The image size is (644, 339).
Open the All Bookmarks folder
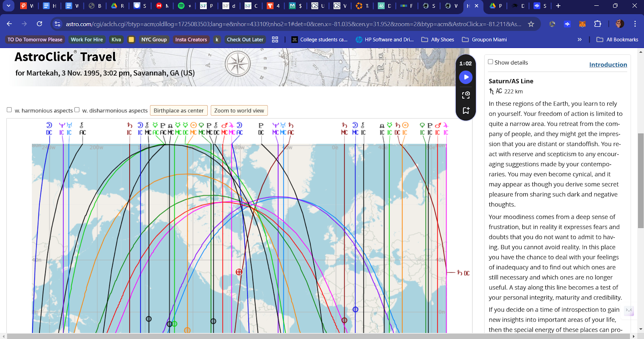point(617,40)
